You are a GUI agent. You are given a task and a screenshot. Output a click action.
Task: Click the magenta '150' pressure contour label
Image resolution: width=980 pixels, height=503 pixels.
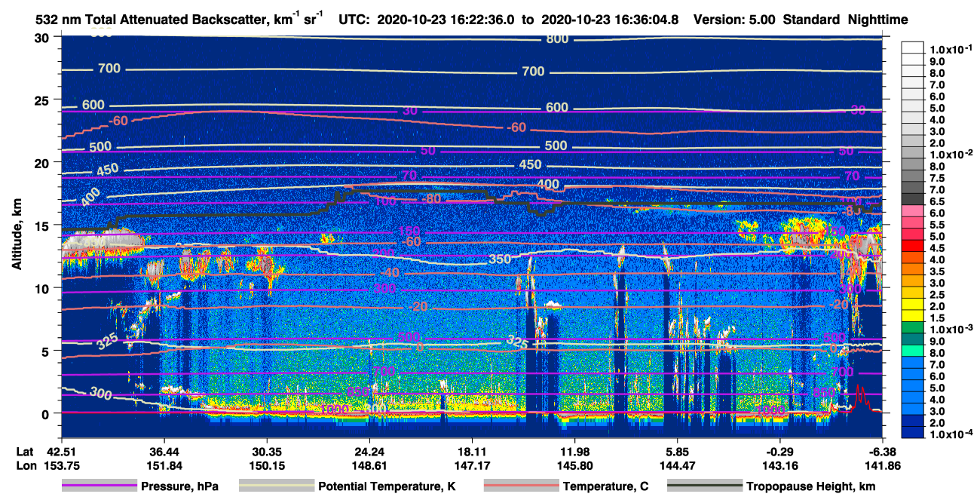pyautogui.click(x=409, y=231)
